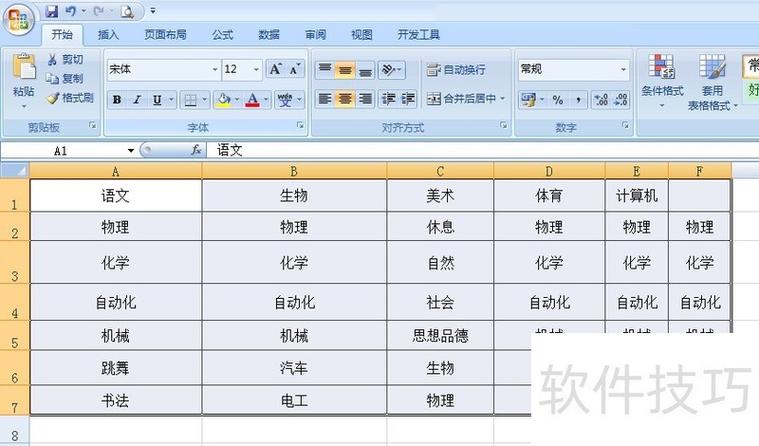Click the Undo arrow icon
This screenshot has height=446, width=759.
click(70, 12)
